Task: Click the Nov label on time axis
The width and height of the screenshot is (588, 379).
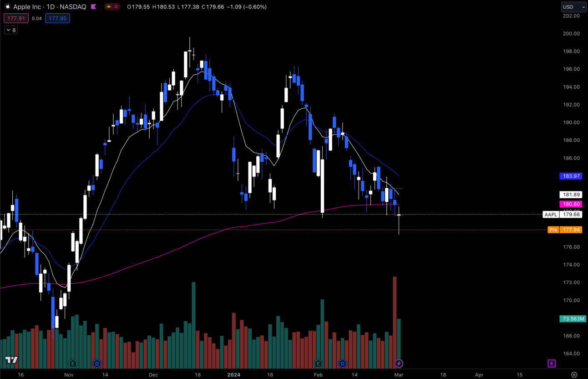Action: (x=69, y=375)
